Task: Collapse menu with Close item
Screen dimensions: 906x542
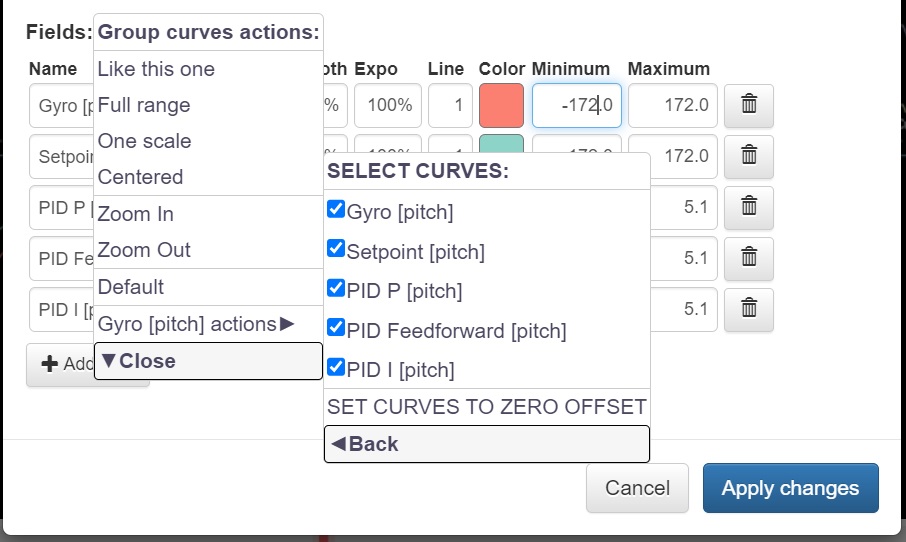Action: click(207, 361)
